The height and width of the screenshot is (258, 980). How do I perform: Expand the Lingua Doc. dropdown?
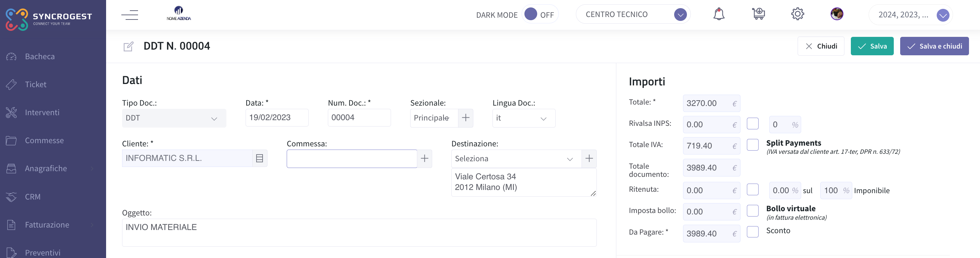524,118
